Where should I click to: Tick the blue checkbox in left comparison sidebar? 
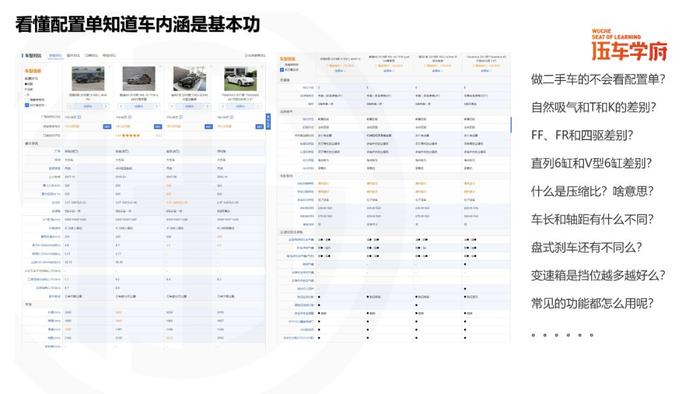27,105
